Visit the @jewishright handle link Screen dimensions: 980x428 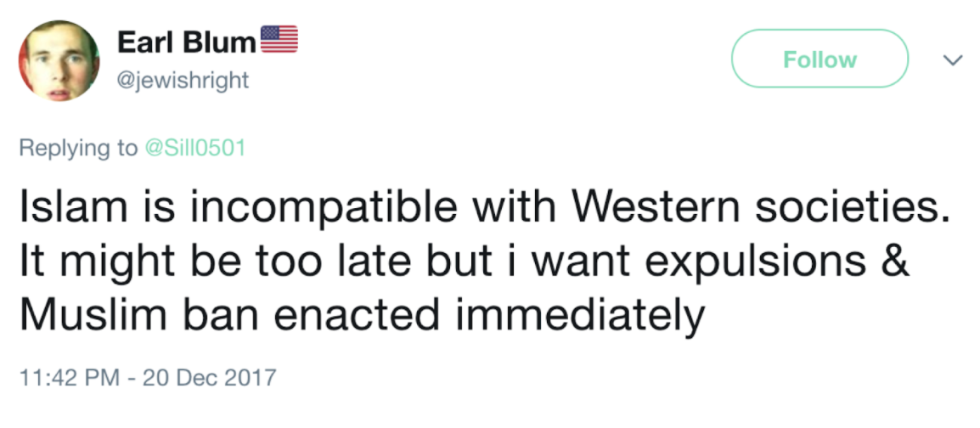point(183,80)
